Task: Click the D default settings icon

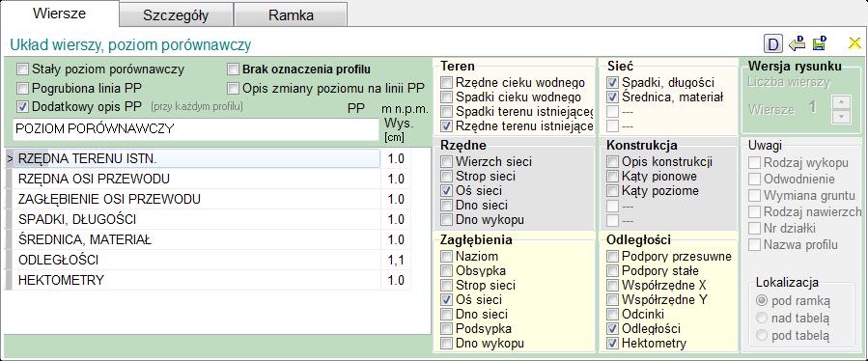Action: point(773,43)
